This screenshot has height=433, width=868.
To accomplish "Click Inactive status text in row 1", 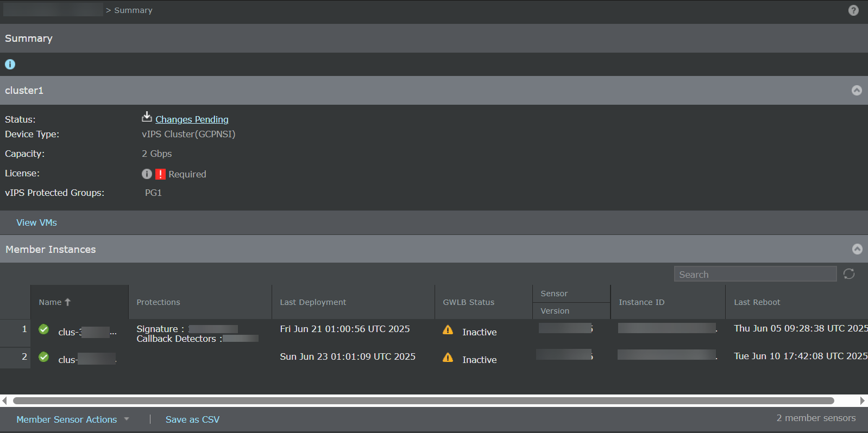I will (480, 332).
